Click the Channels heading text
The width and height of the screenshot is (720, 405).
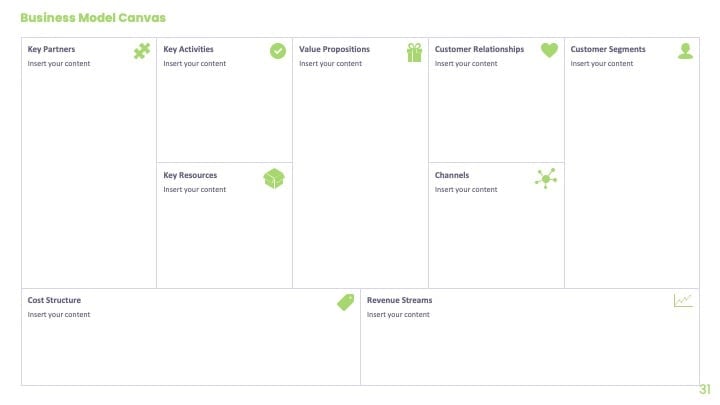click(x=452, y=175)
